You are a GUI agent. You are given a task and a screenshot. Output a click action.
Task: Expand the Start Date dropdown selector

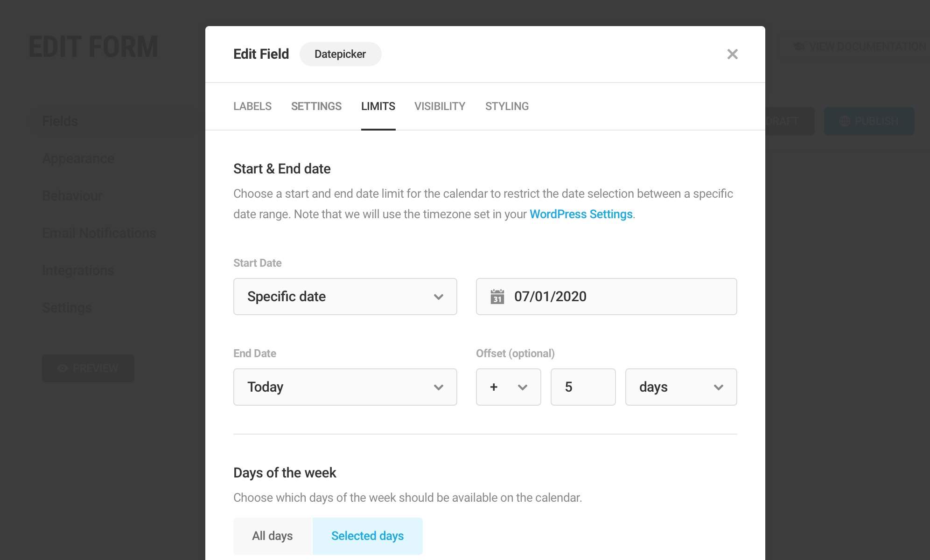pos(345,296)
